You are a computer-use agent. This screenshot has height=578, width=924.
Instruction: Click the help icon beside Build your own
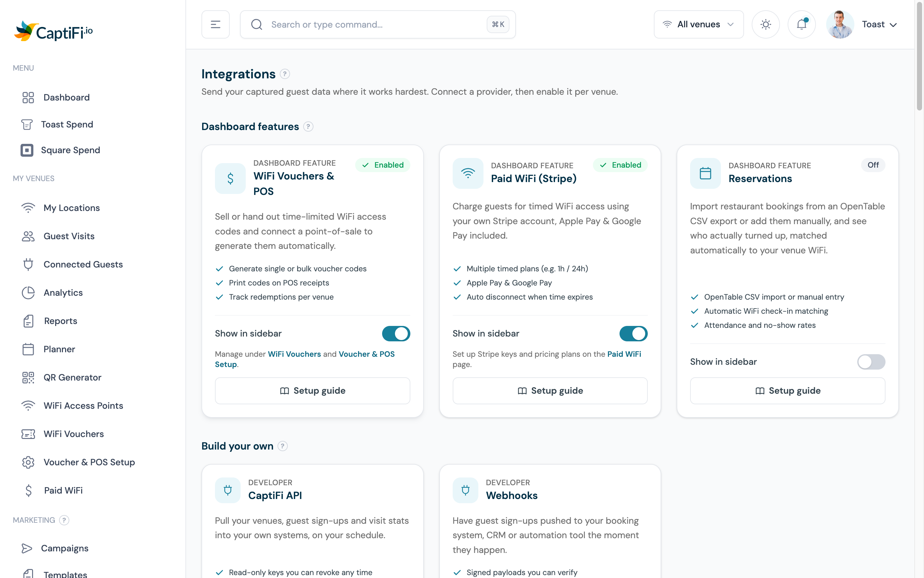pyautogui.click(x=283, y=446)
